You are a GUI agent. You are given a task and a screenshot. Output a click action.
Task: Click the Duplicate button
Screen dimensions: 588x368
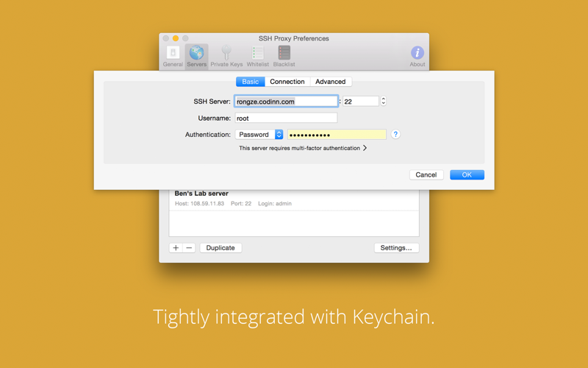pyautogui.click(x=220, y=248)
